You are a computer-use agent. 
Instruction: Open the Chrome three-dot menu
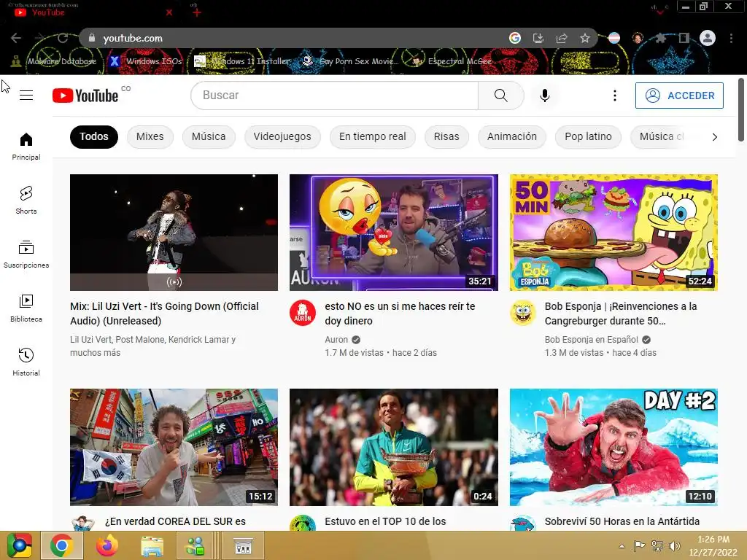731,38
